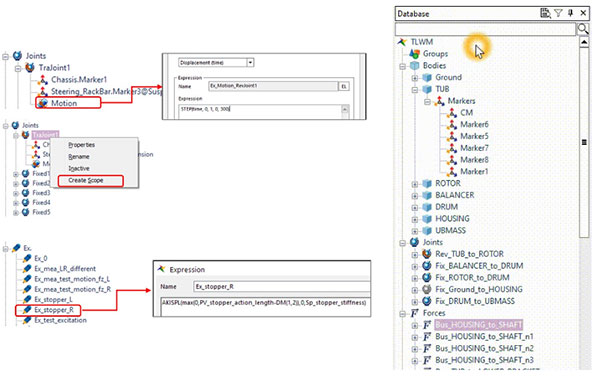
Task: Click the pin icon in Database header
Action: pos(571,13)
